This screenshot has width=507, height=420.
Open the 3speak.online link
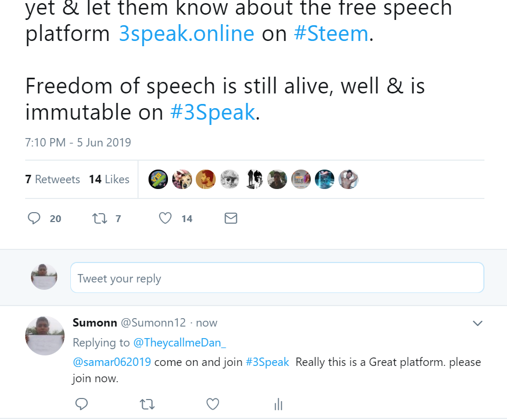click(x=186, y=34)
